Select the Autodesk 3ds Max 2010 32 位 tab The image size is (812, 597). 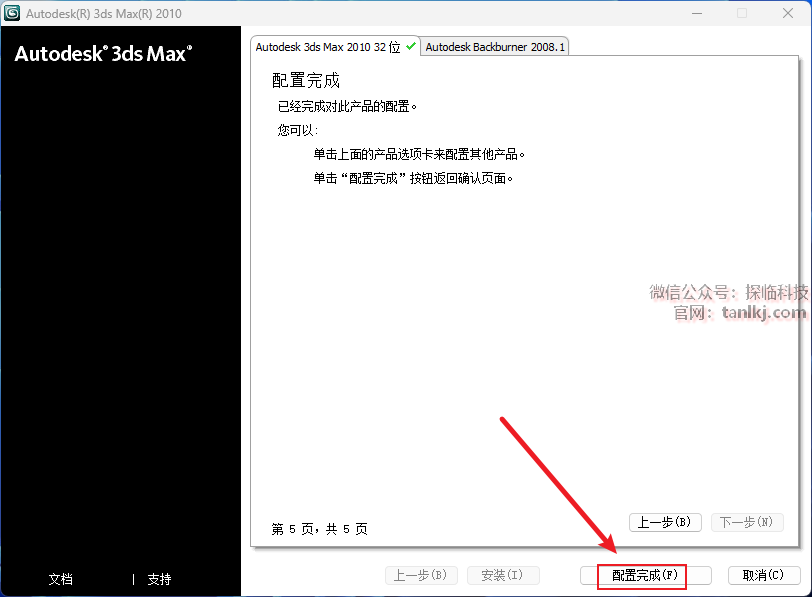(x=335, y=47)
